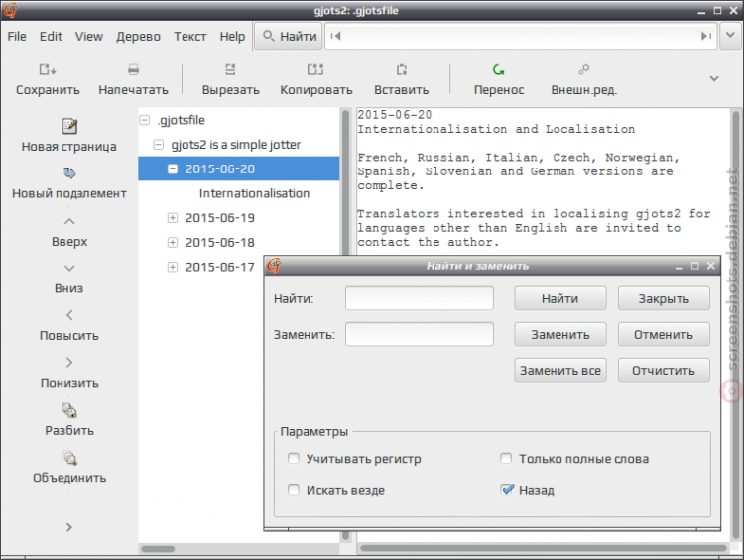Image resolution: width=744 pixels, height=560 pixels.
Task: Focus the Найти text field in dialog
Action: point(420,298)
